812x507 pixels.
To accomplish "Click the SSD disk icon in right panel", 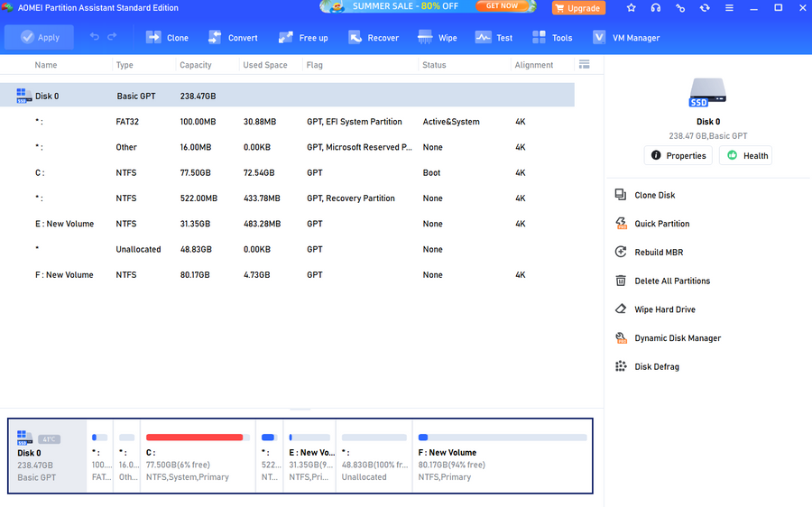I will click(x=707, y=92).
